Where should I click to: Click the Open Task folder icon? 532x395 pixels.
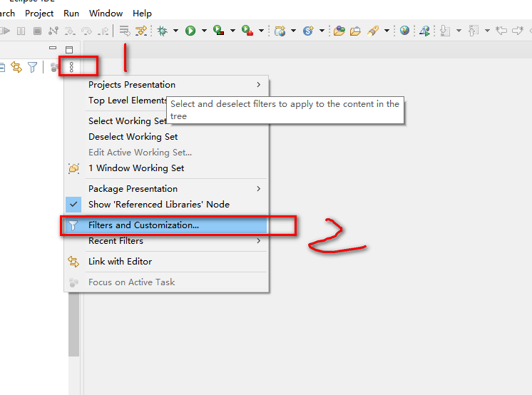[x=355, y=31]
